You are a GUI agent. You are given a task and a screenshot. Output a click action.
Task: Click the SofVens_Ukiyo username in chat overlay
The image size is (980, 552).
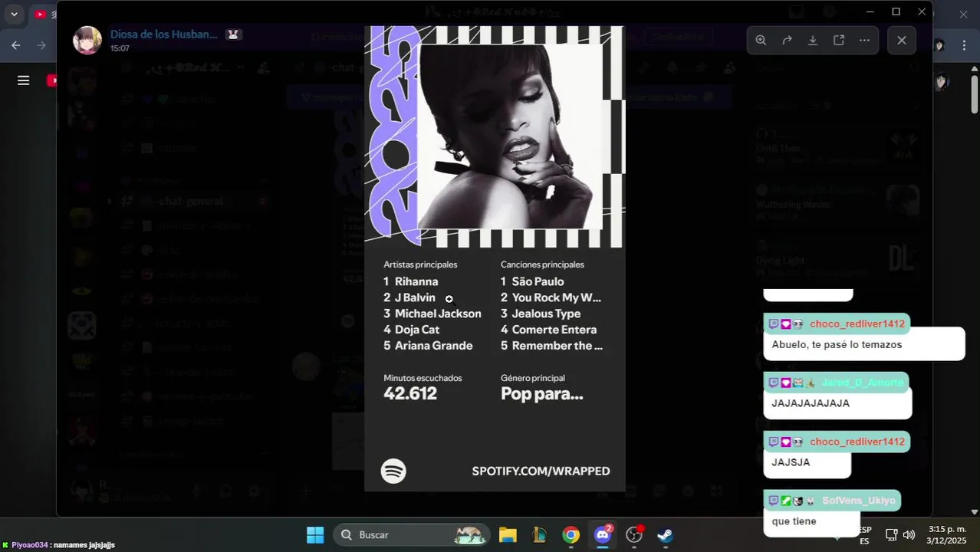click(x=858, y=501)
